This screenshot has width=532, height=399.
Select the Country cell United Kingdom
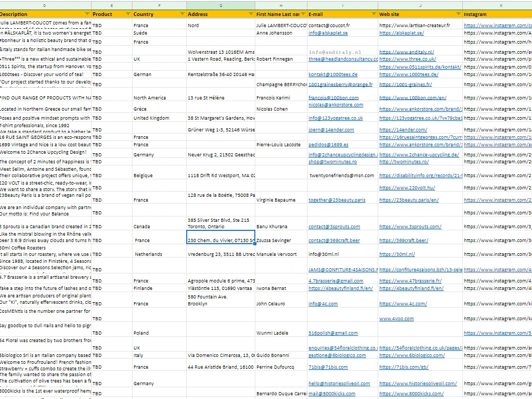(159, 118)
